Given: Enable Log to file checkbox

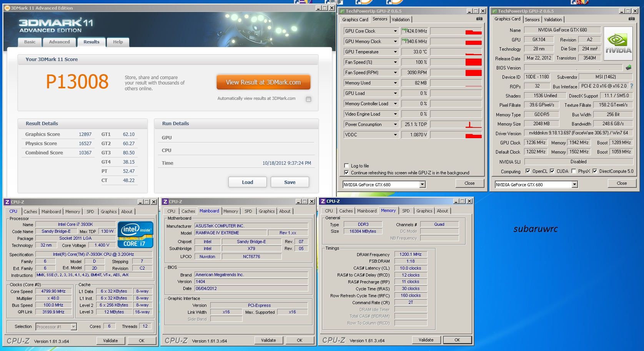Looking at the screenshot, I should point(346,166).
